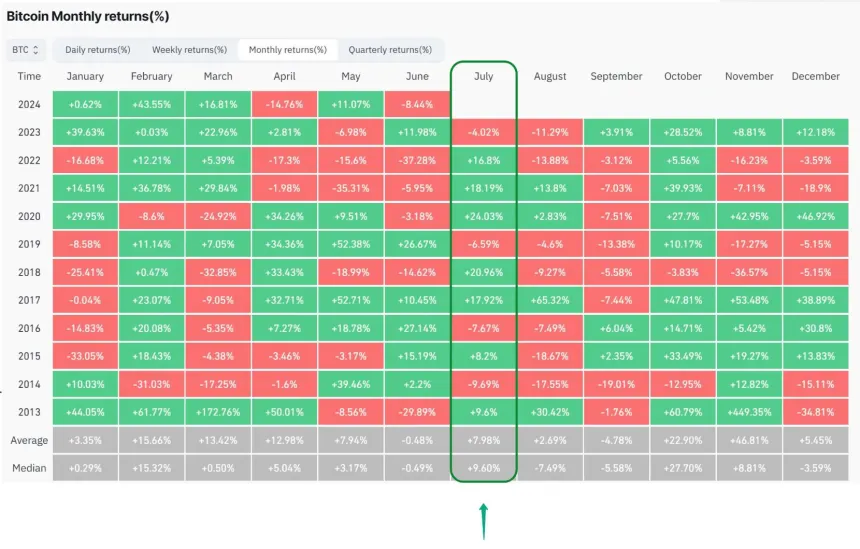Select the Monthly returns(%) tab
Screen dimensions: 860x549
coord(287,49)
